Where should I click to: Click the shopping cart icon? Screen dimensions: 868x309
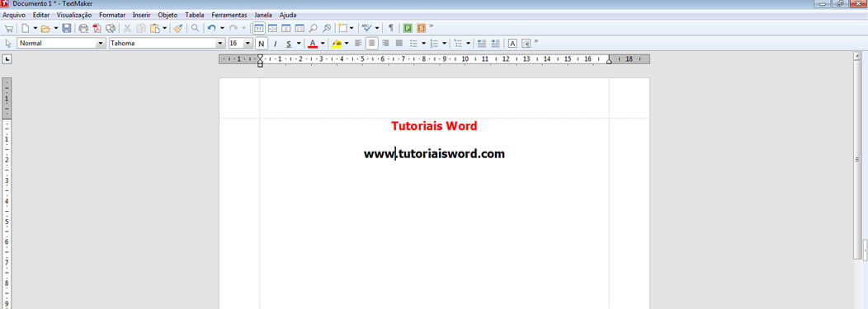point(9,28)
